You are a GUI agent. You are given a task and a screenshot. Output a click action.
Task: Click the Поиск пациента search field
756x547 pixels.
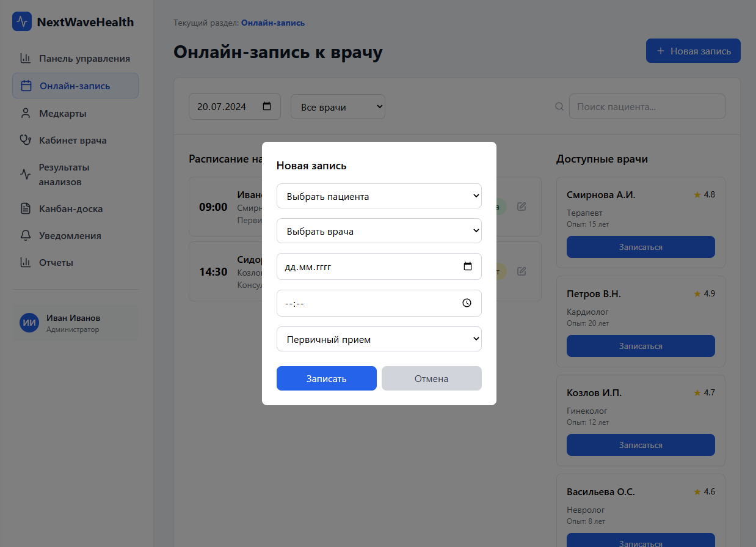click(x=647, y=106)
